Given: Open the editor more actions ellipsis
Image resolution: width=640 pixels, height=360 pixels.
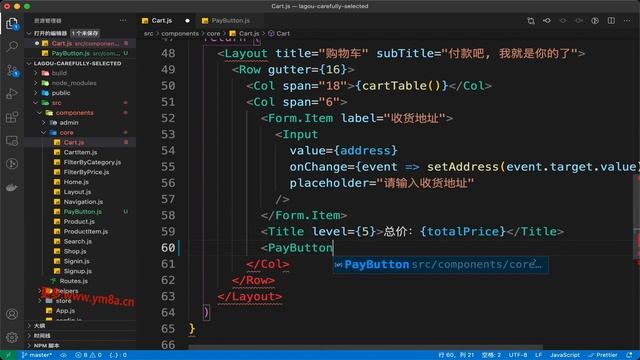Looking at the screenshot, I should (627, 20).
